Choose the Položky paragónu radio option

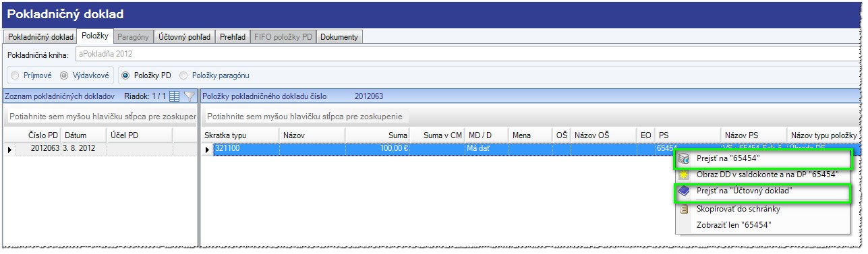(x=183, y=75)
